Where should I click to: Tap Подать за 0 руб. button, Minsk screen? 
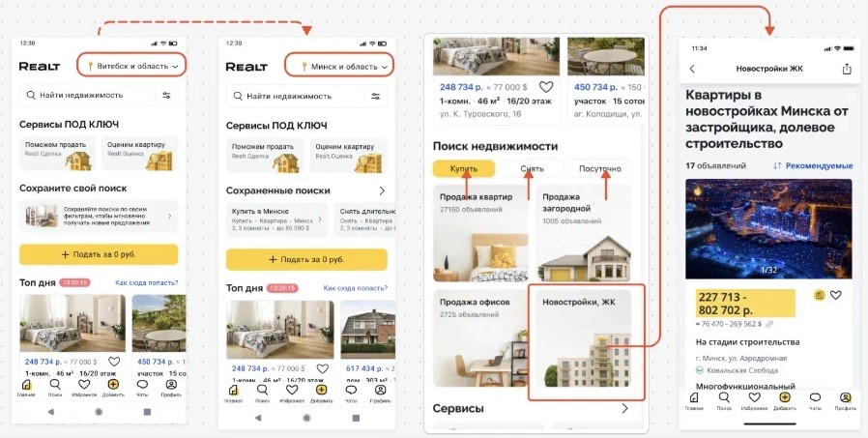coord(306,259)
